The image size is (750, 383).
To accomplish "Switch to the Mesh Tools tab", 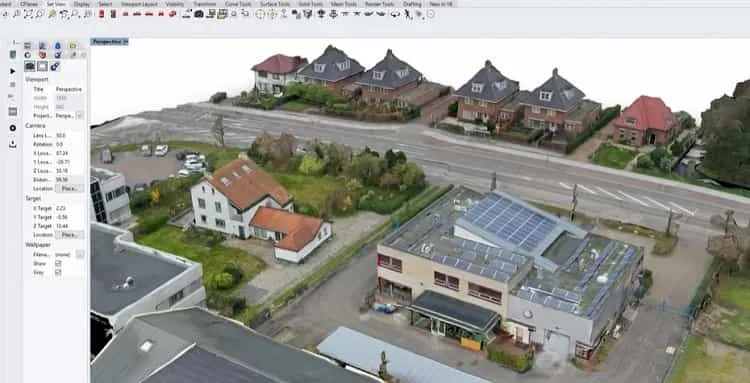I will tap(343, 4).
